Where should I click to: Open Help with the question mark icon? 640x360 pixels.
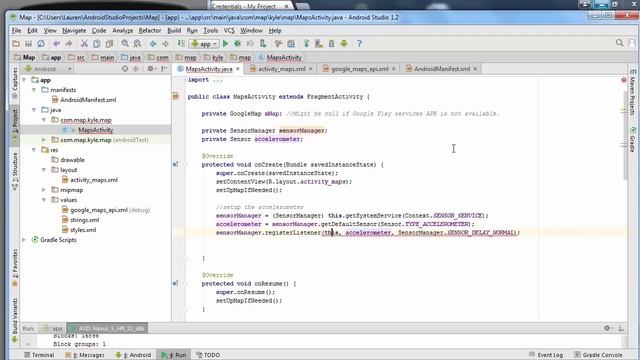(x=359, y=44)
